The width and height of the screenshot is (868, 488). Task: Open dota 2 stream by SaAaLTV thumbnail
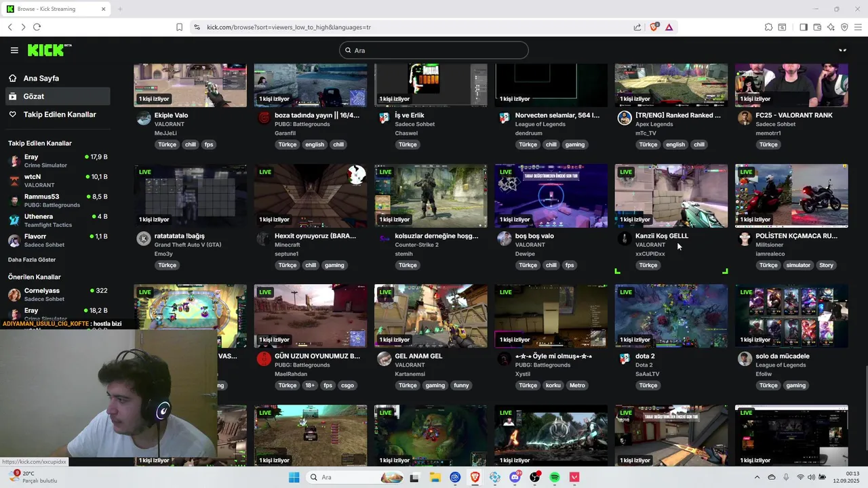(x=671, y=316)
